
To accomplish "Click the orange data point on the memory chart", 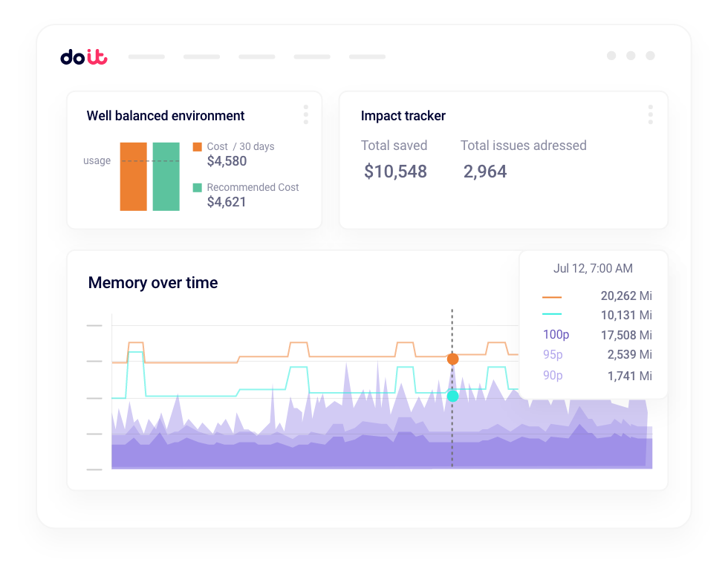I will point(452,358).
